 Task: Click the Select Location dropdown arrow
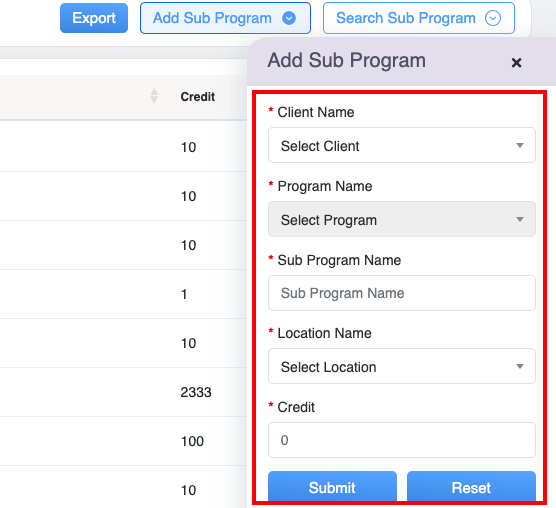519,366
